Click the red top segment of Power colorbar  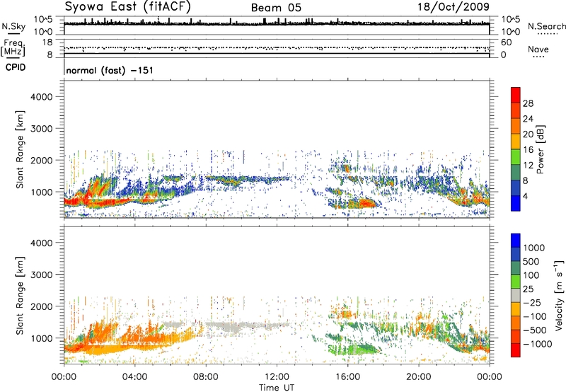click(516, 95)
